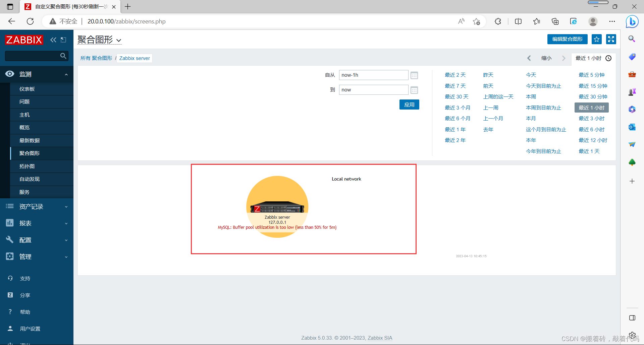This screenshot has height=345, width=644.
Task: Toggle the Last 1 hour time selector tab
Action: pyautogui.click(x=593, y=58)
